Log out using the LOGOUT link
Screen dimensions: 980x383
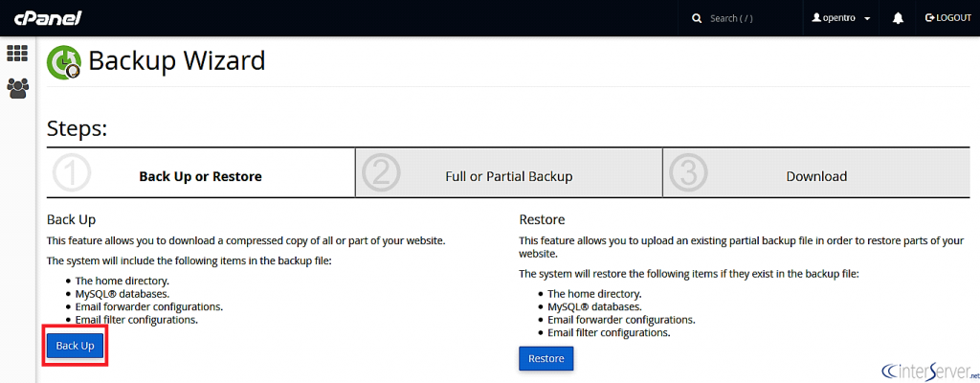click(948, 18)
